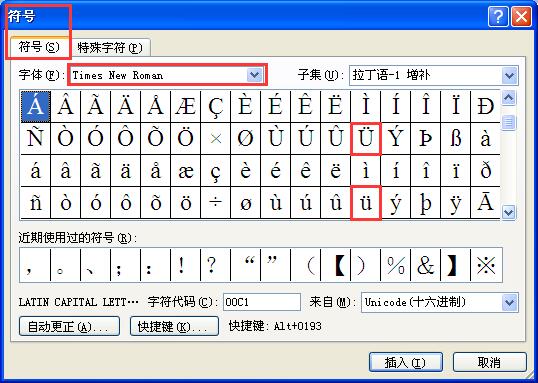The height and width of the screenshot is (383, 538).
Task: Pick the recently used ( left parenthesis
Action: 306,265
